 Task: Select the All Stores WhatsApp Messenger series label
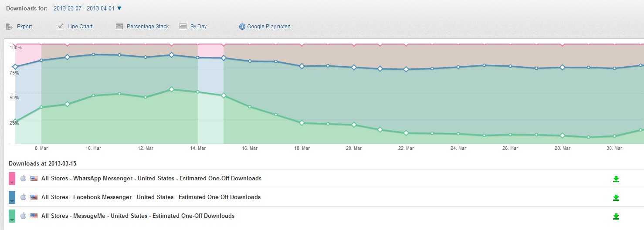pos(151,179)
